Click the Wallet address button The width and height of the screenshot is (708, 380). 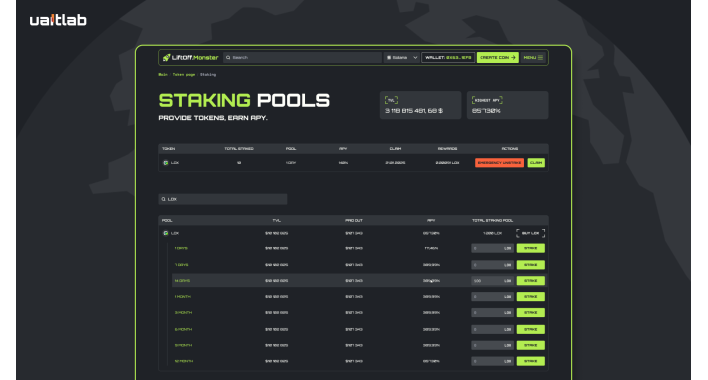(448, 57)
